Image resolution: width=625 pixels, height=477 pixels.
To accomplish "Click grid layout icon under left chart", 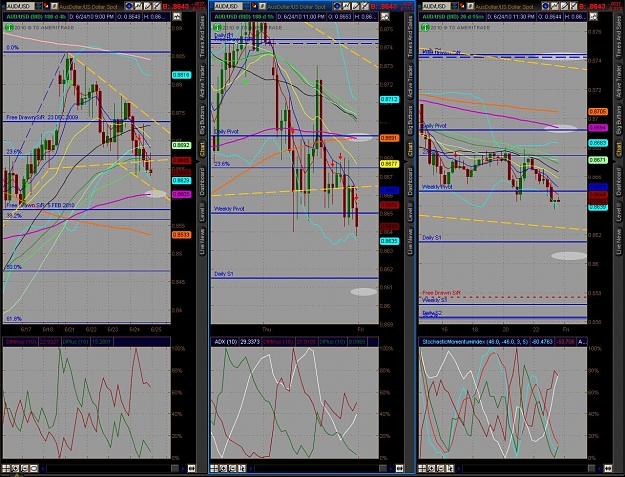I will 6,468.
